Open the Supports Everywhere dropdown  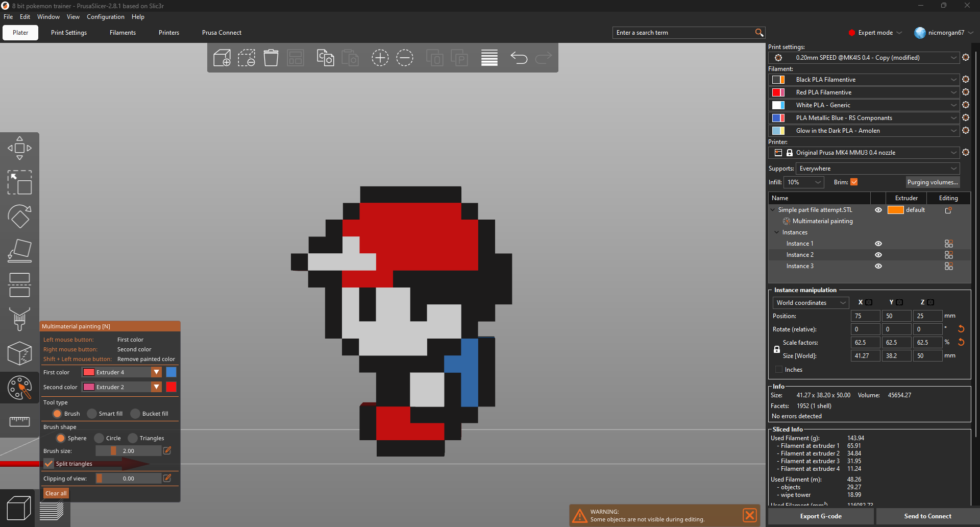pos(877,169)
